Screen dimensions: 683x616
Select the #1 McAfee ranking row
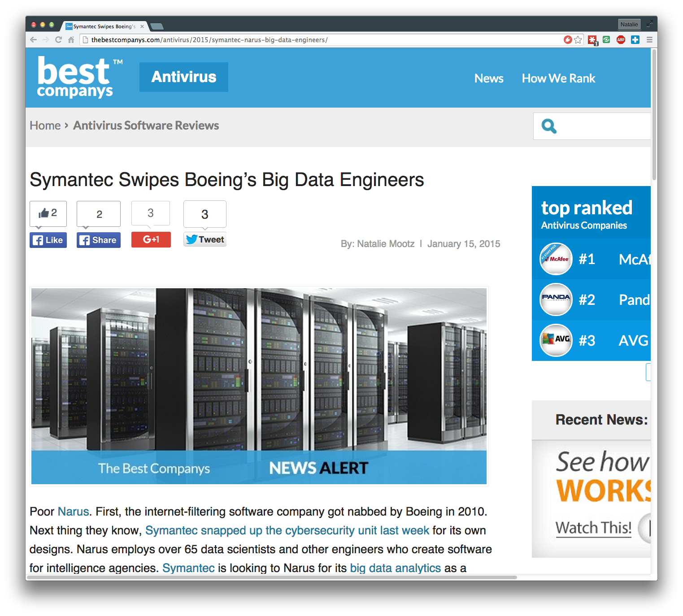pos(591,259)
